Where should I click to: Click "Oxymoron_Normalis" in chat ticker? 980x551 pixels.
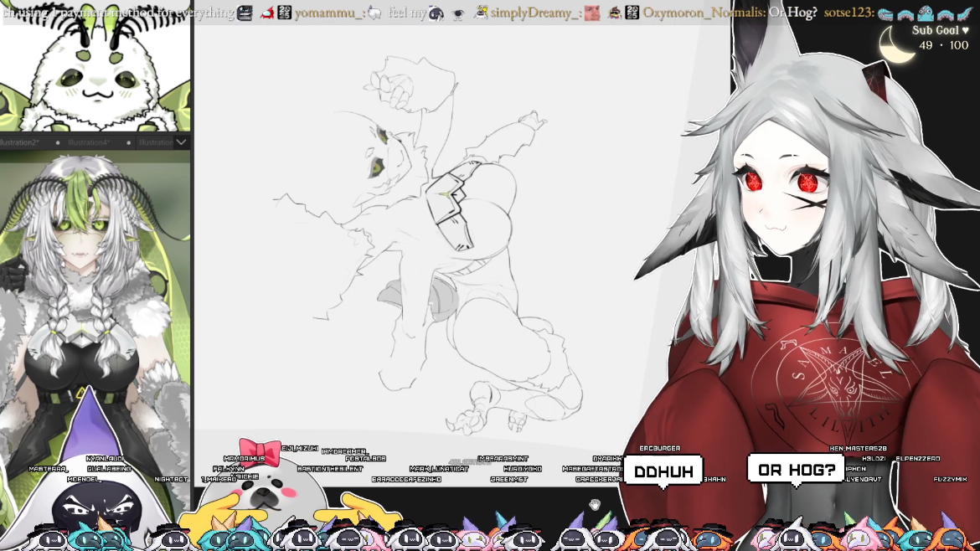(702, 13)
